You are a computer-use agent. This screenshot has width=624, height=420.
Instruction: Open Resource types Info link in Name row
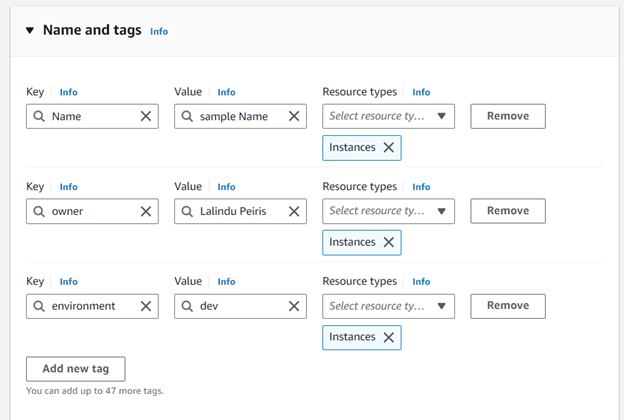(x=421, y=92)
